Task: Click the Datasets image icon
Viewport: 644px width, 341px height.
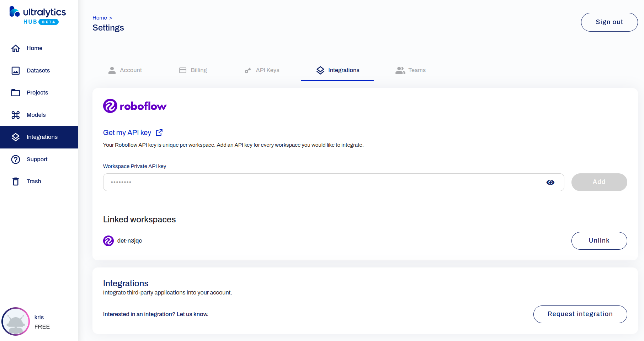Action: [16, 71]
